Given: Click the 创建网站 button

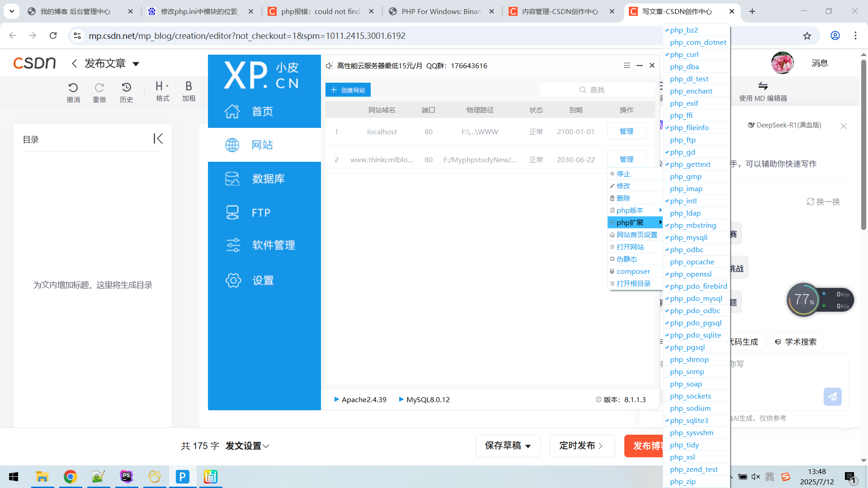Looking at the screenshot, I should 348,89.
